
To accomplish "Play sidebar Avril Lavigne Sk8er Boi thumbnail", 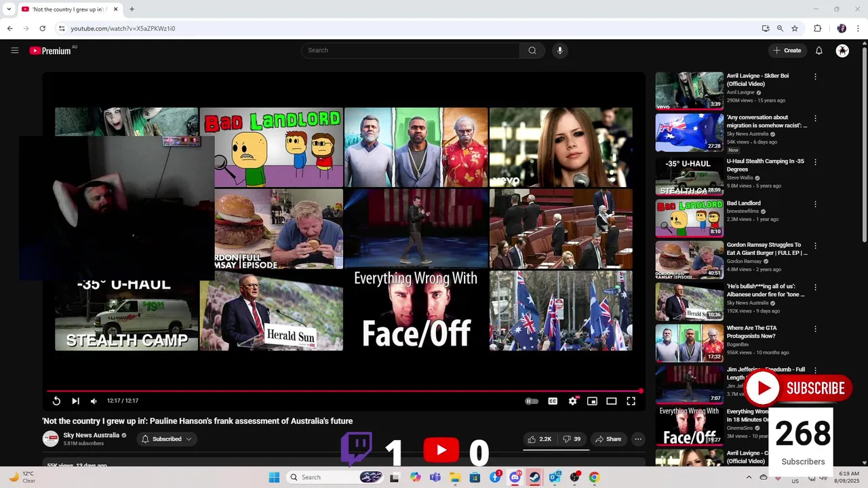I will (689, 91).
